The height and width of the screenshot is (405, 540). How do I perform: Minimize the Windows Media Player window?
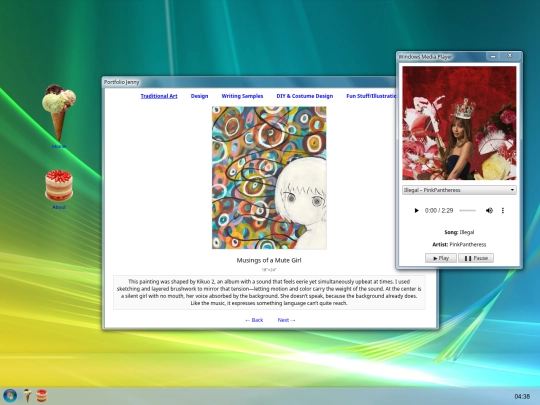coord(493,56)
